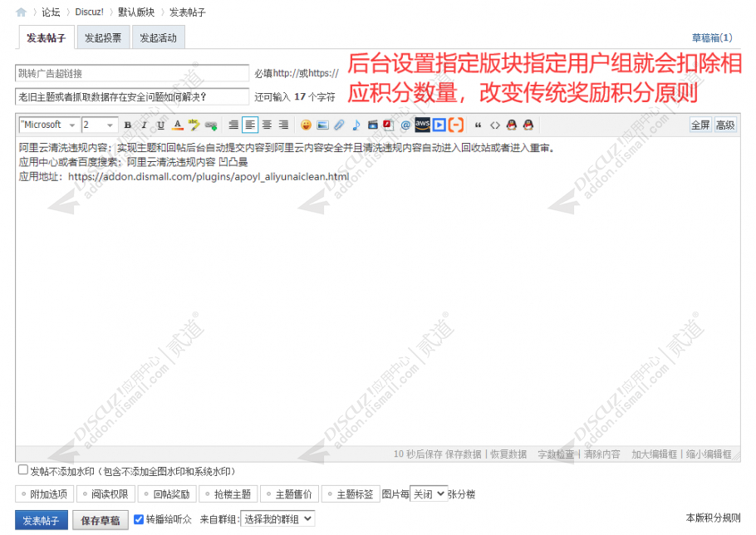
Task: Go to forum home via house icon
Action: [22, 12]
